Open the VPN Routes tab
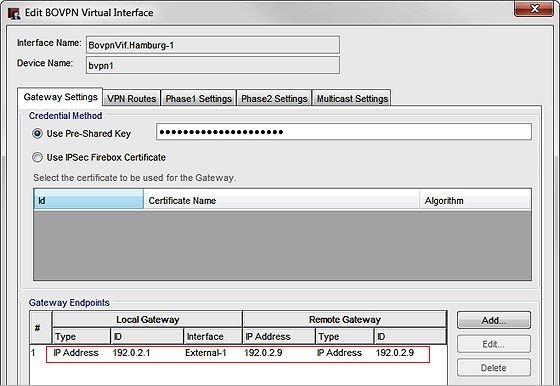Image resolution: width=560 pixels, height=386 pixels. (132, 98)
